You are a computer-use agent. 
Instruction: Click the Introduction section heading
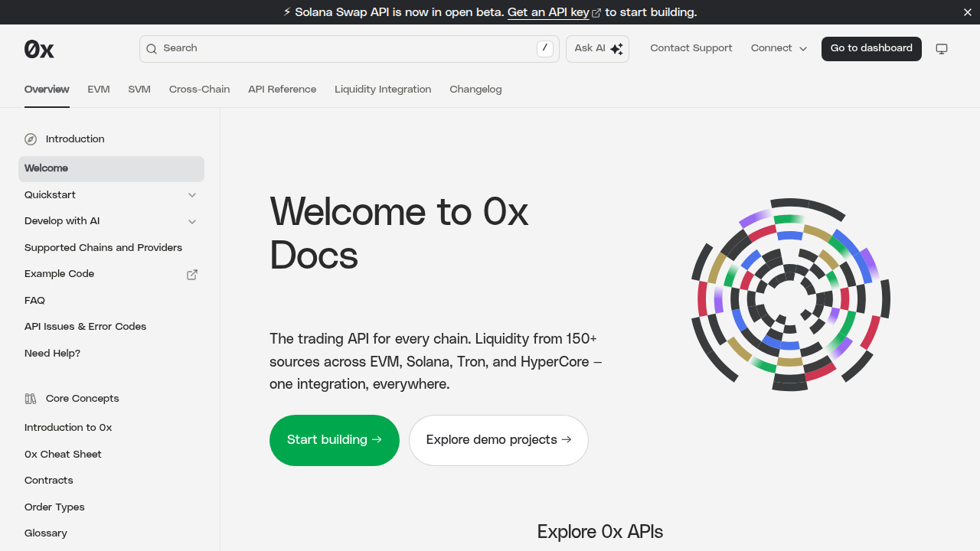click(75, 139)
